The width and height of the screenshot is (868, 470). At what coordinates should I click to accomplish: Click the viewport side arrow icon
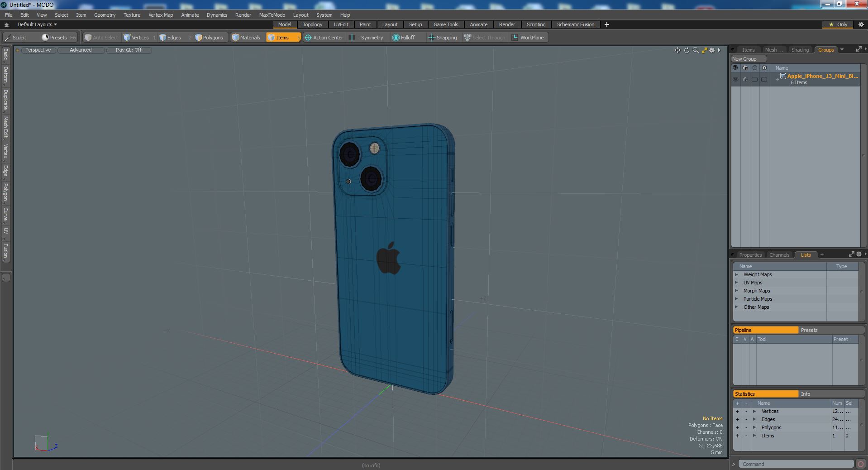[719, 50]
